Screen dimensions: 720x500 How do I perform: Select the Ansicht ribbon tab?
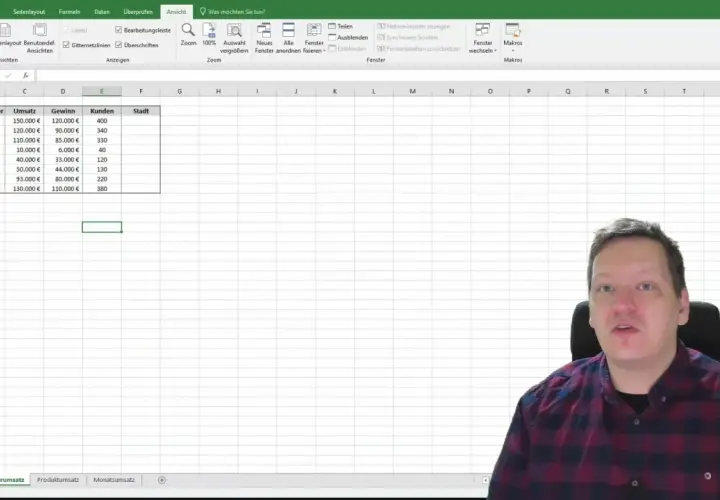[x=176, y=12]
